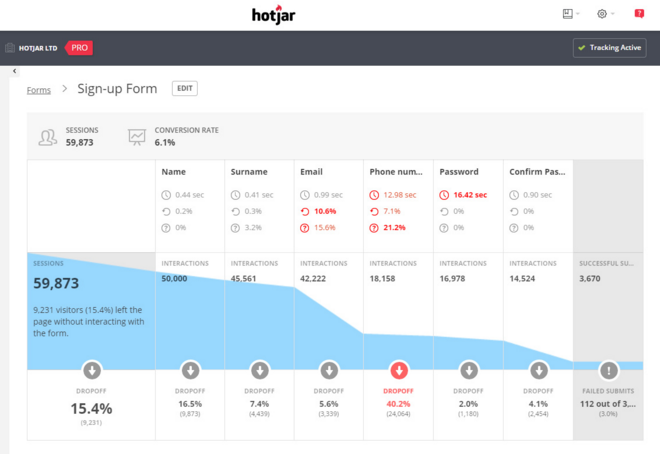Click the 50,000 interactions value
The image size is (660, 454).
click(174, 279)
